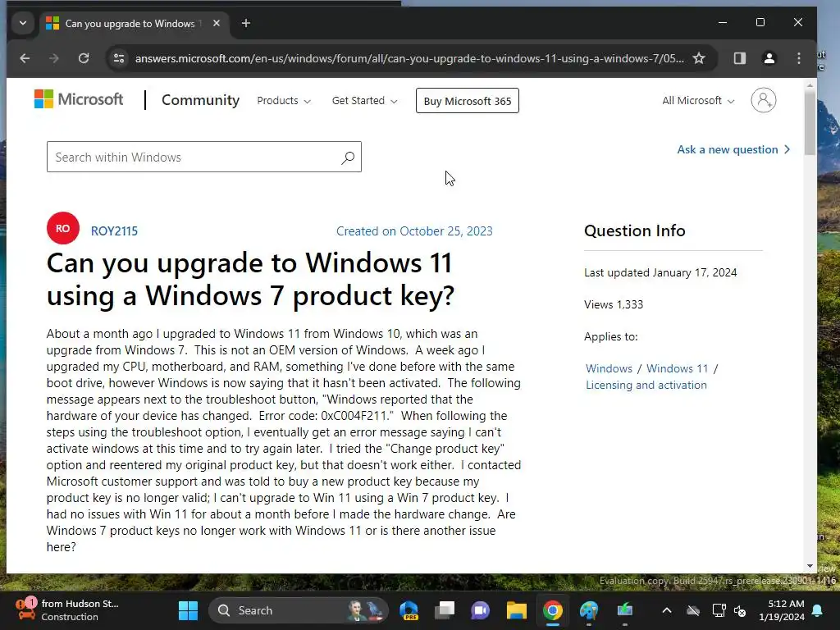Expand the Get Started menu
Viewport: 840px width, 630px height.
tap(365, 101)
